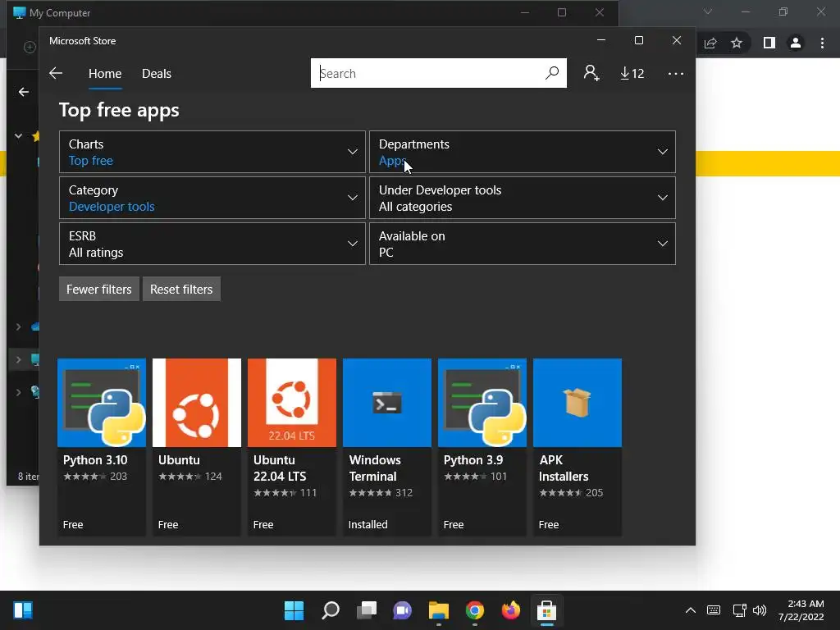This screenshot has width=840, height=630.
Task: Expand the Category dropdown
Action: click(x=212, y=198)
